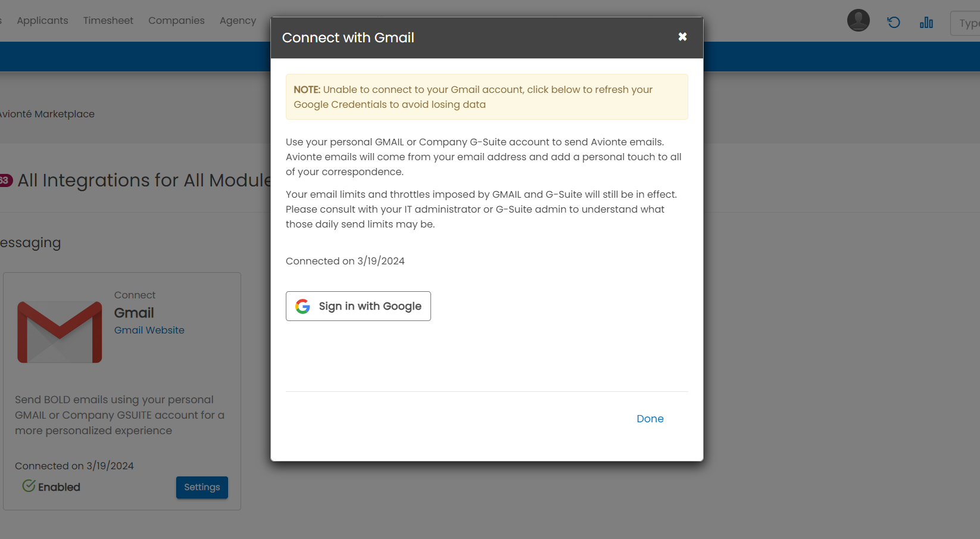This screenshot has height=539, width=980.
Task: Click the Google G logo
Action: (302, 306)
